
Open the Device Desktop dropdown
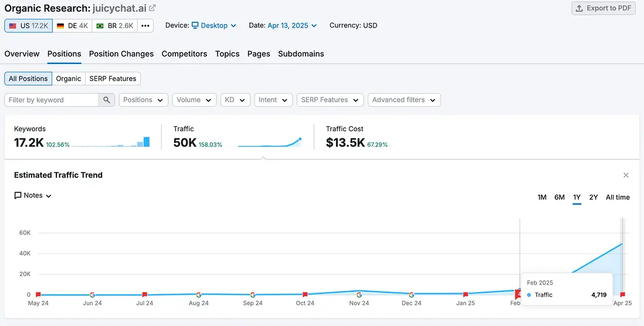coord(214,26)
